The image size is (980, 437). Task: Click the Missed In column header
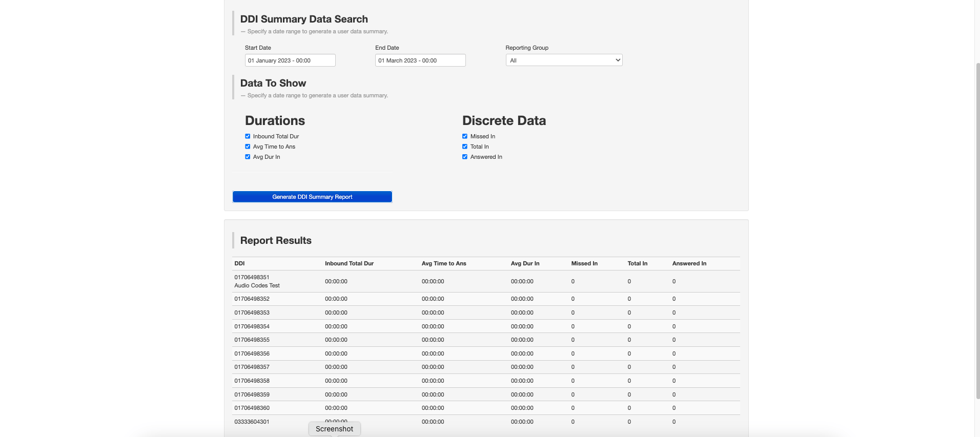pos(584,263)
